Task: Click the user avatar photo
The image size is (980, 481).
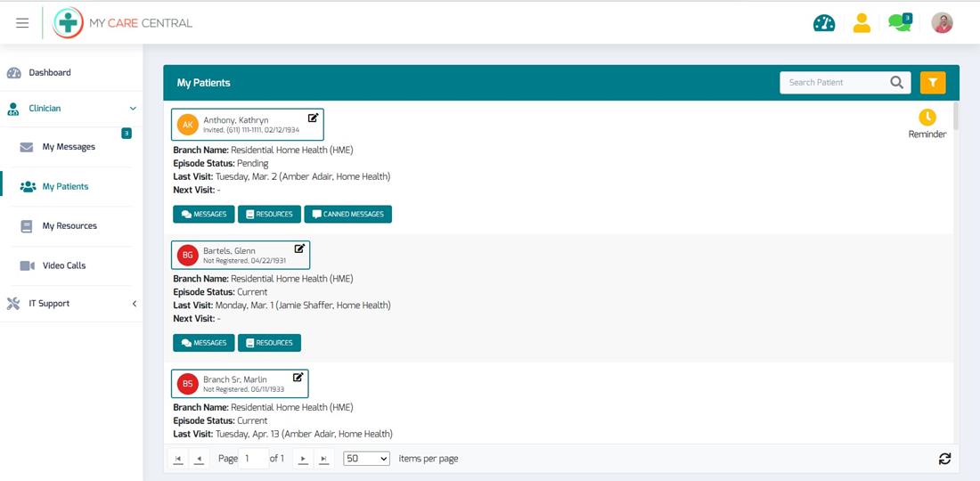Action: coord(942,23)
